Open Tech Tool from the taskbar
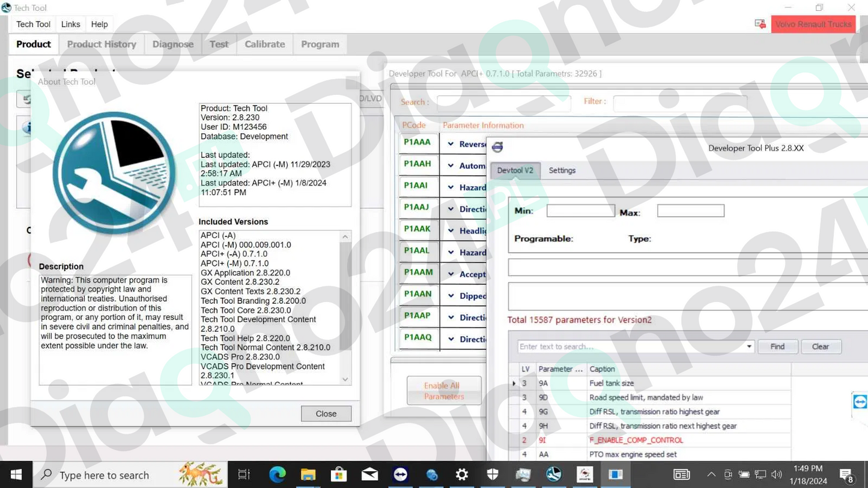 (553, 474)
